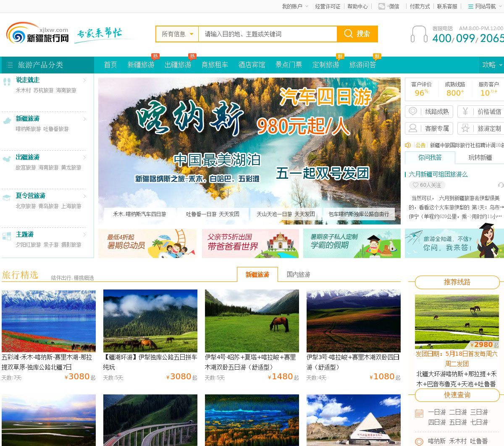The height and width of the screenshot is (446, 504).
Task: Click the 价格诚信 yen icon
Action: (x=465, y=111)
